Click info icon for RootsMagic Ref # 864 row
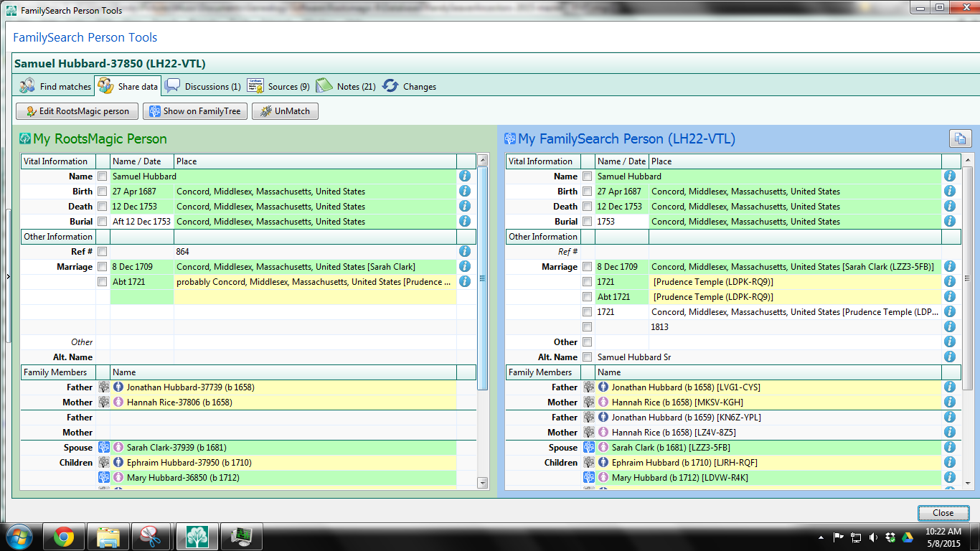The width and height of the screenshot is (980, 551). coord(465,251)
